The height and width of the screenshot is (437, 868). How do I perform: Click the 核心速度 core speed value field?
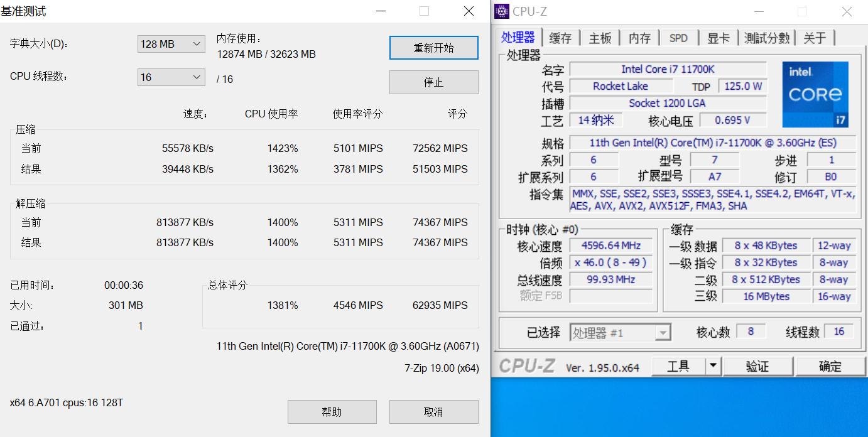point(611,245)
